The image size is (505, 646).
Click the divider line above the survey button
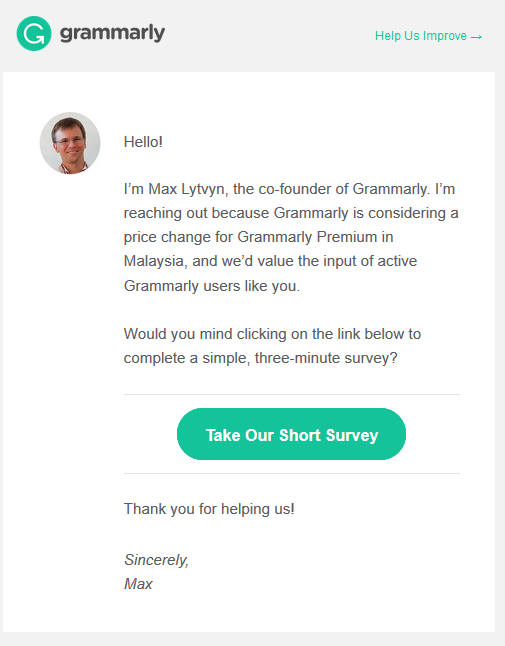[292, 394]
